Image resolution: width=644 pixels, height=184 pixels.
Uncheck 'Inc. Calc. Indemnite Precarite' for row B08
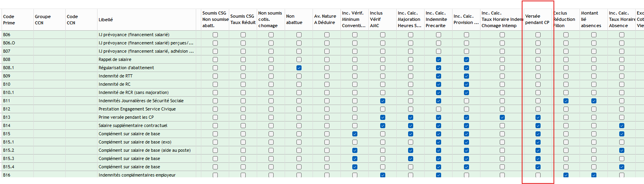(x=438, y=59)
